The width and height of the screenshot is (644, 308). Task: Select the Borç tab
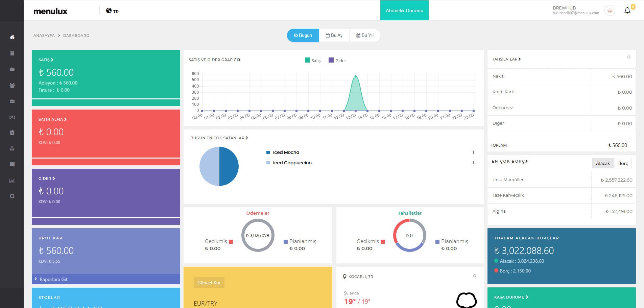(x=623, y=163)
